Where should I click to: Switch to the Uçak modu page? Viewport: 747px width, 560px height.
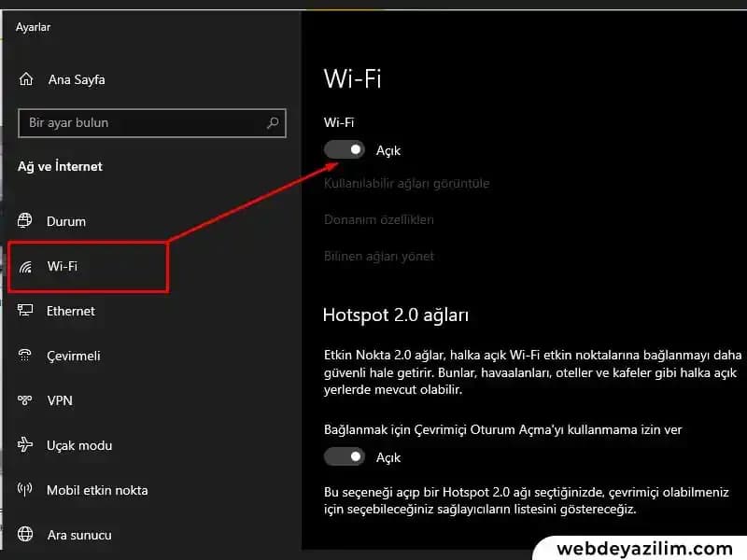pos(79,445)
